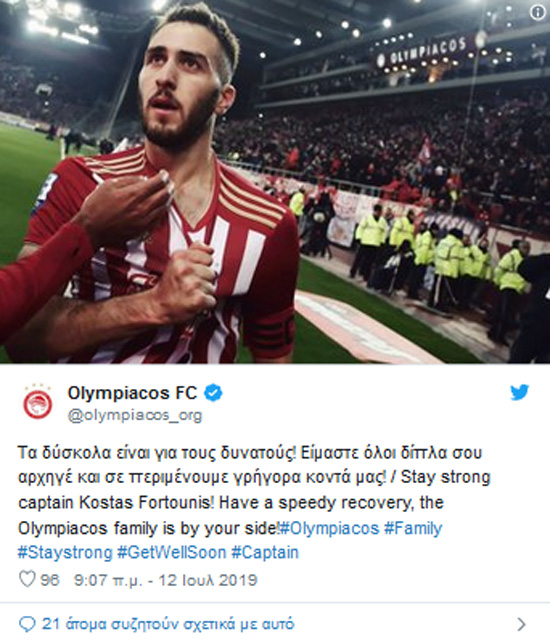The height and width of the screenshot is (642, 550).
Task: Open the #Captain hashtag
Action: coord(265,553)
